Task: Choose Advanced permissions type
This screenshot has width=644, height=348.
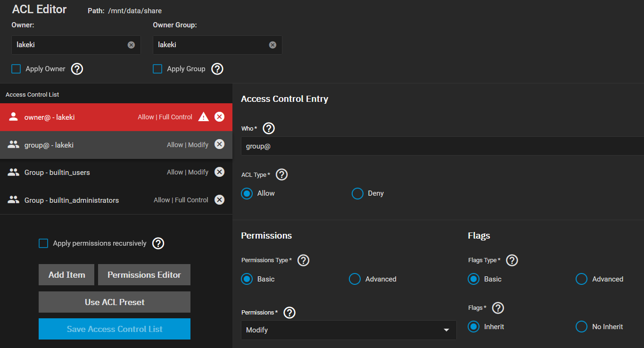Action: coord(355,279)
